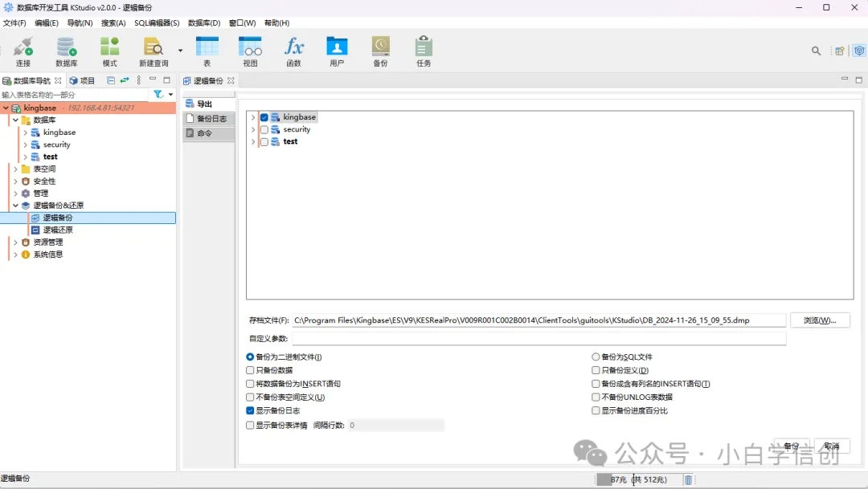The width and height of the screenshot is (868, 489).
Task: Maximize the 逻辑备份 editor area
Action: pyautogui.click(x=858, y=79)
